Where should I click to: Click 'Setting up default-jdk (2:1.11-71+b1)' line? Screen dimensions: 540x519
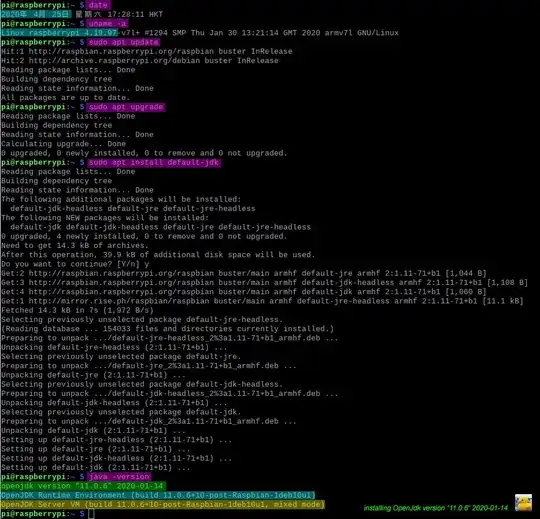click(x=95, y=468)
